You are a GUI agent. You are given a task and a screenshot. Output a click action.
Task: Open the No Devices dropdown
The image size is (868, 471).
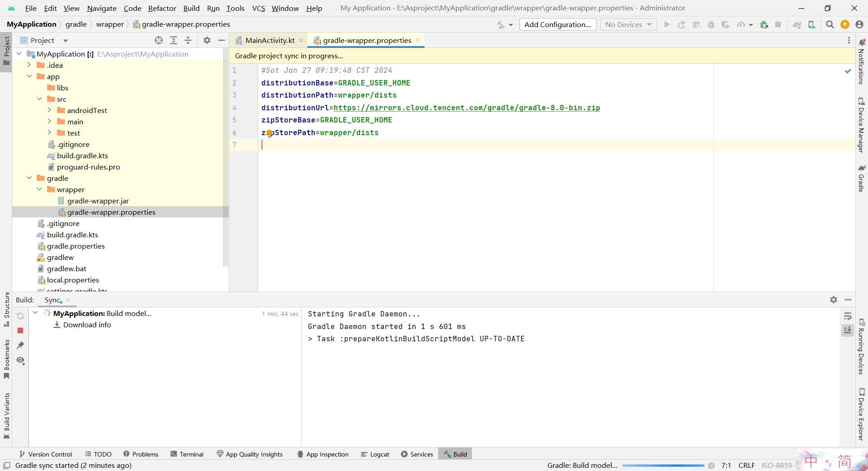point(628,24)
